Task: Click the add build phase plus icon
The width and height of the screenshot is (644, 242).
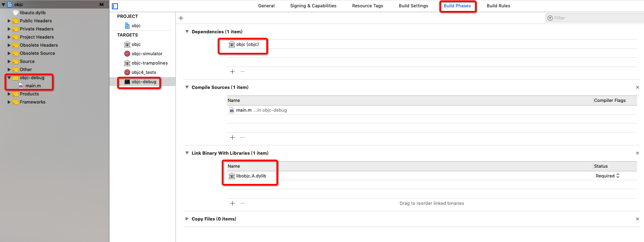Action: click(x=181, y=18)
